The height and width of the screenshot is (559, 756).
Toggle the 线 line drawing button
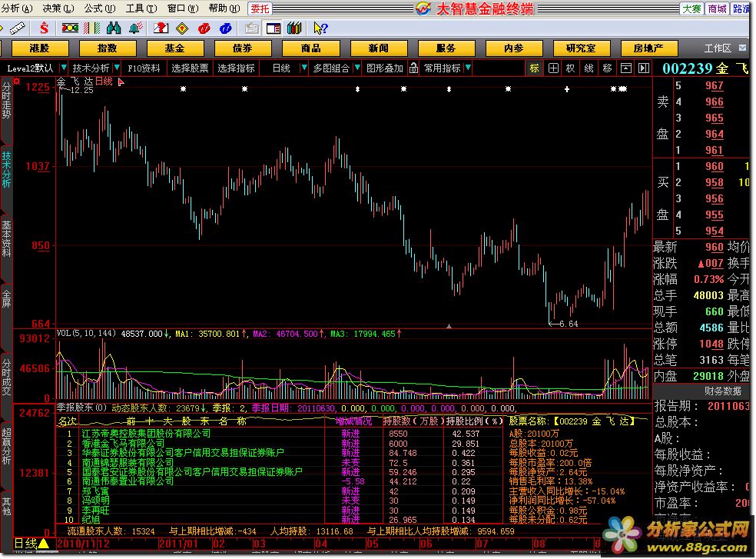(589, 68)
